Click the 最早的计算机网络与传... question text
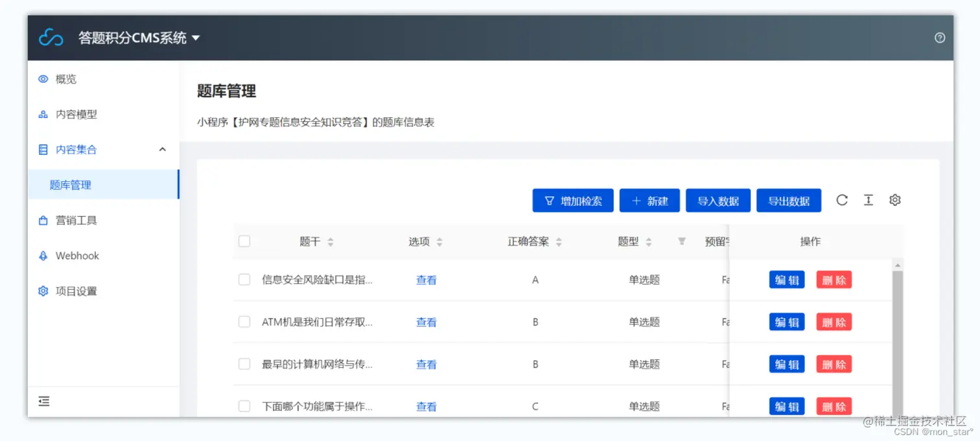Viewport: 980px width, 441px height. click(x=317, y=364)
